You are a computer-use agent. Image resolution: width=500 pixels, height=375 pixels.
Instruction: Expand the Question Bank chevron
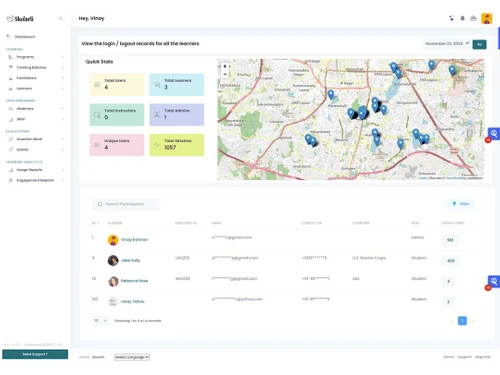point(63,139)
